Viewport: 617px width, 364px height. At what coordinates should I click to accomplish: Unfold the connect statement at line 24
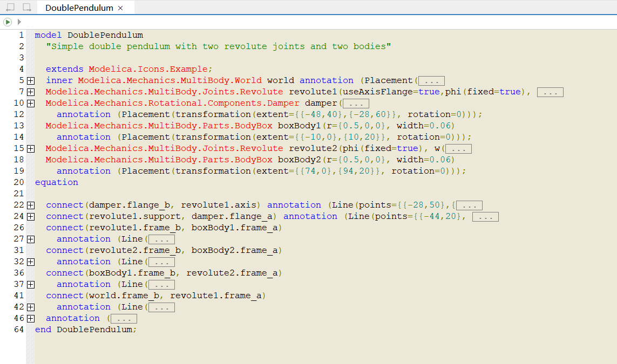[x=31, y=217]
